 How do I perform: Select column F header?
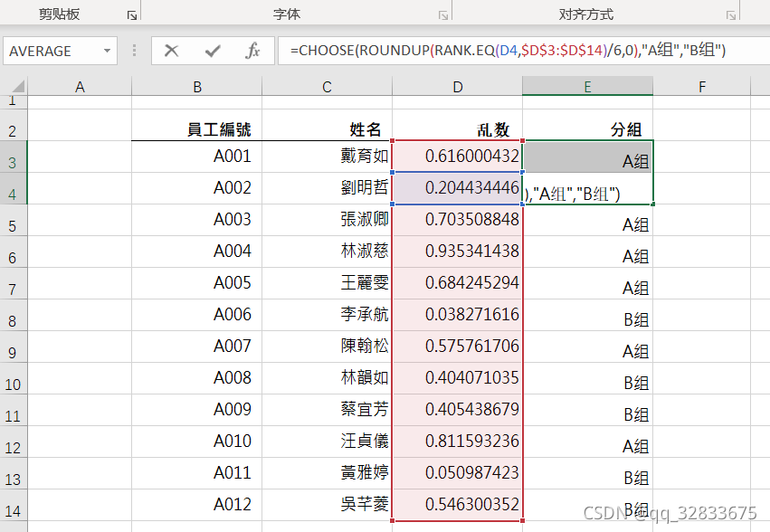pos(702,87)
